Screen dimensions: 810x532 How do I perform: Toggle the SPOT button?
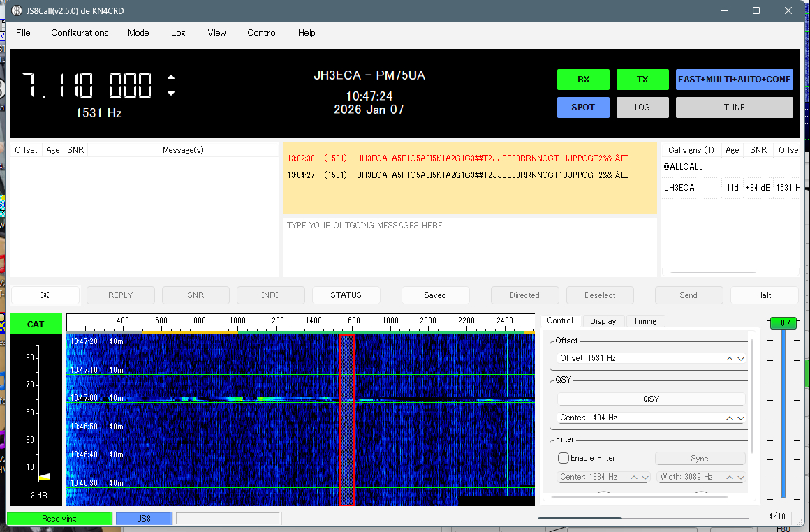click(x=583, y=108)
